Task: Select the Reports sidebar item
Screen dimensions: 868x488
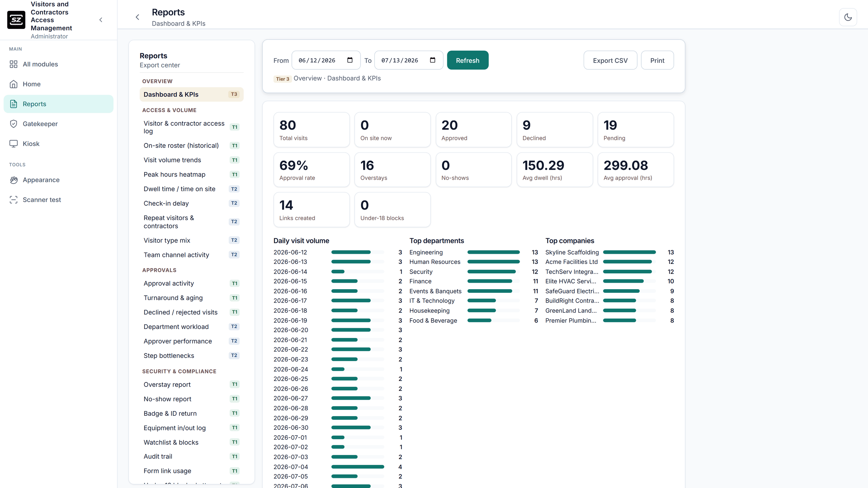Action: coord(59,104)
